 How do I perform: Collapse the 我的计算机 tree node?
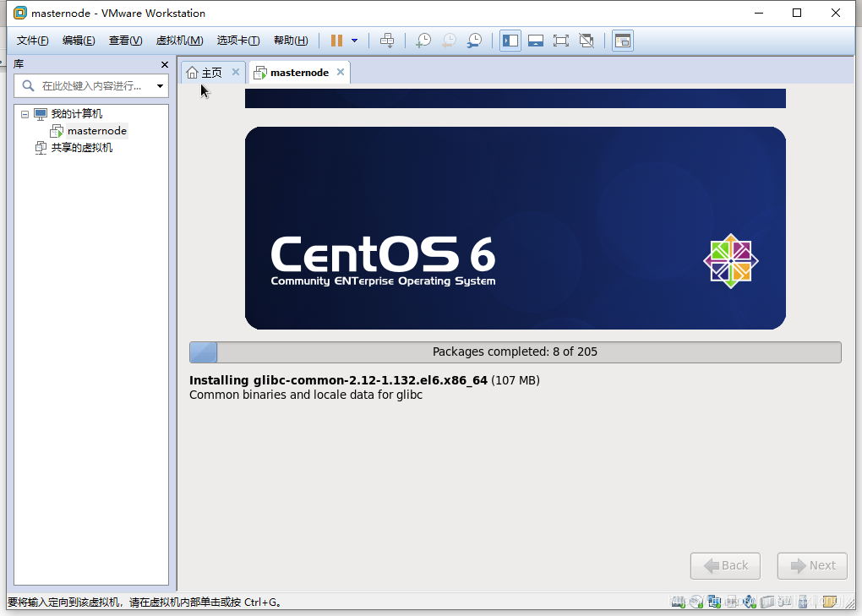point(25,114)
